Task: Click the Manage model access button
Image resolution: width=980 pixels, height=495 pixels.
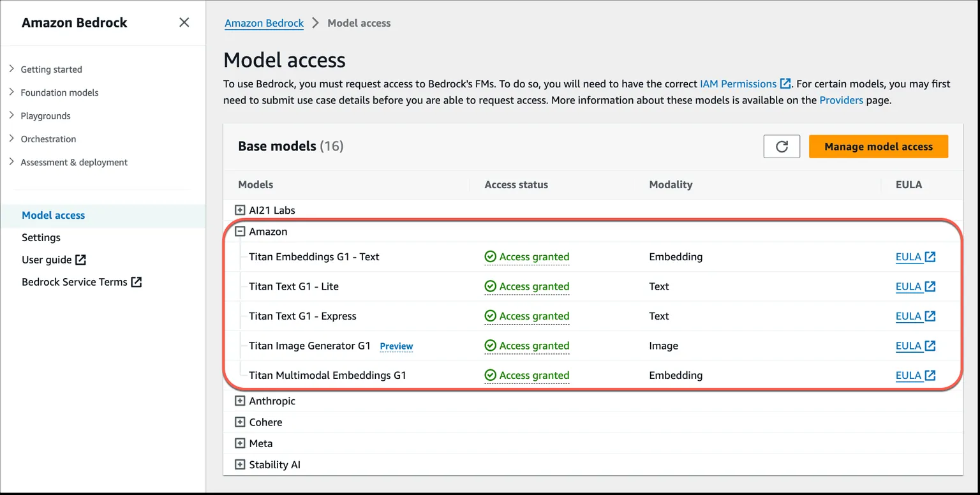Action: pos(878,146)
